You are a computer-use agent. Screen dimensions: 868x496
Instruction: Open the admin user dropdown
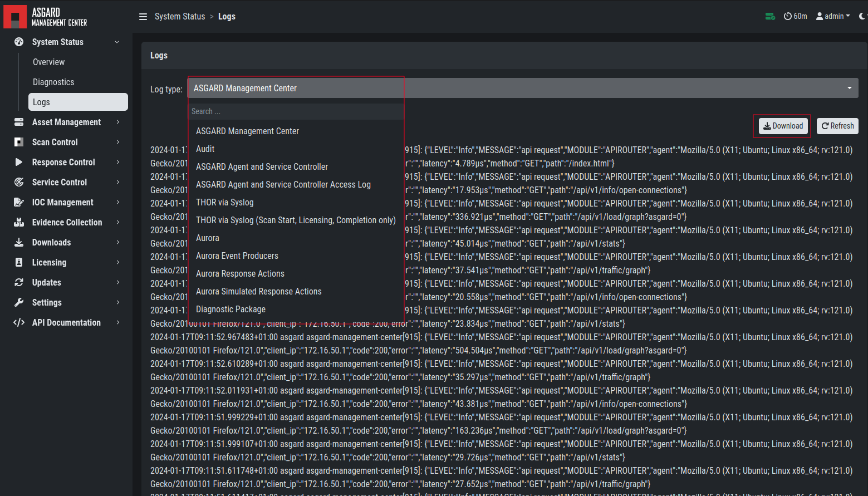[833, 16]
